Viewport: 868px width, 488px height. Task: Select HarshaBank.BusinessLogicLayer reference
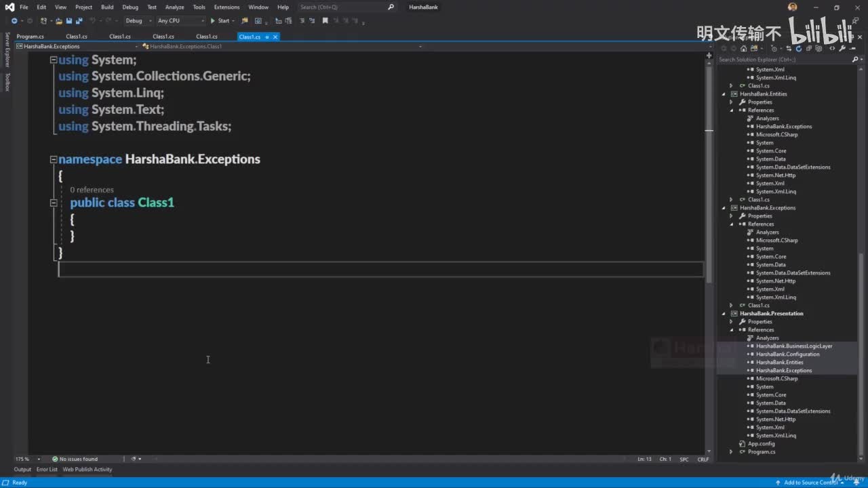[x=794, y=346]
